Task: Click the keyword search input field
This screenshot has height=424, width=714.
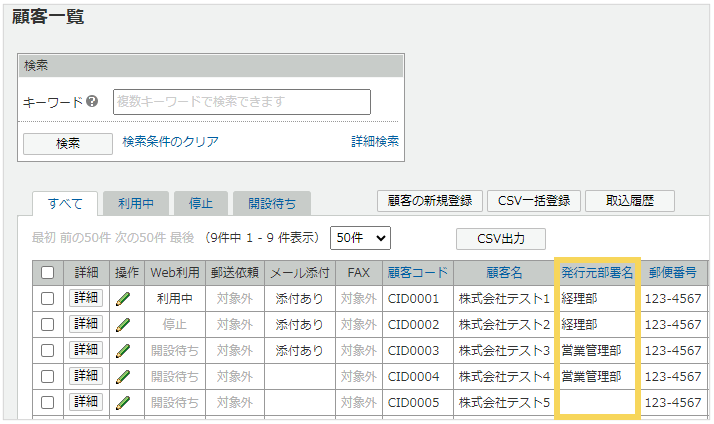Action: (x=241, y=102)
